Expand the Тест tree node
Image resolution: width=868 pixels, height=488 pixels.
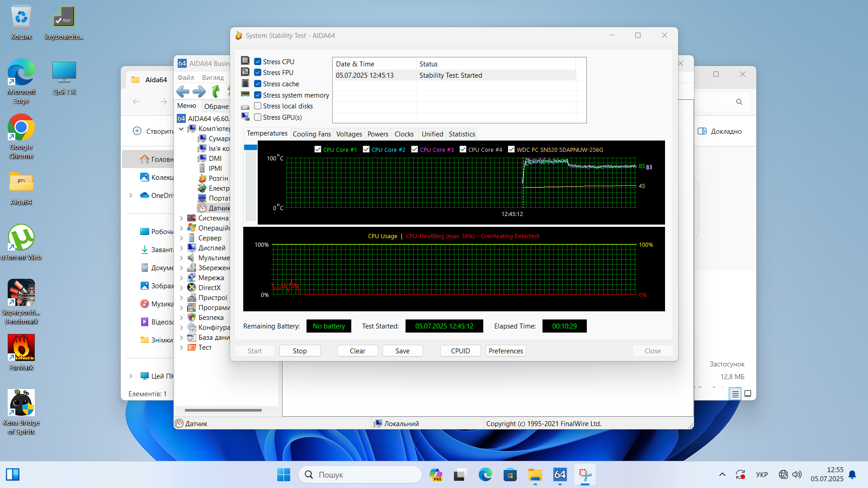click(181, 347)
